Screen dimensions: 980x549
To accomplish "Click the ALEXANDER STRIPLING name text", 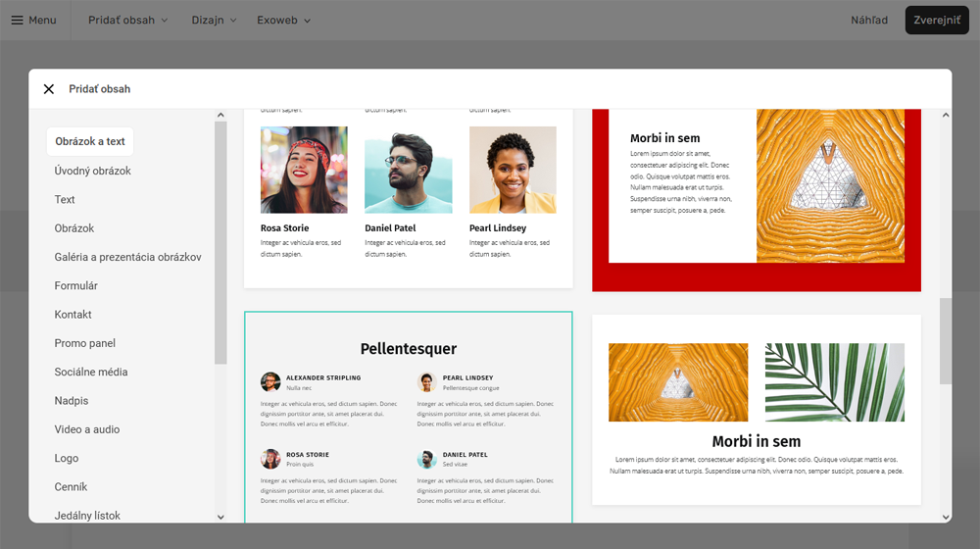I will pyautogui.click(x=323, y=377).
